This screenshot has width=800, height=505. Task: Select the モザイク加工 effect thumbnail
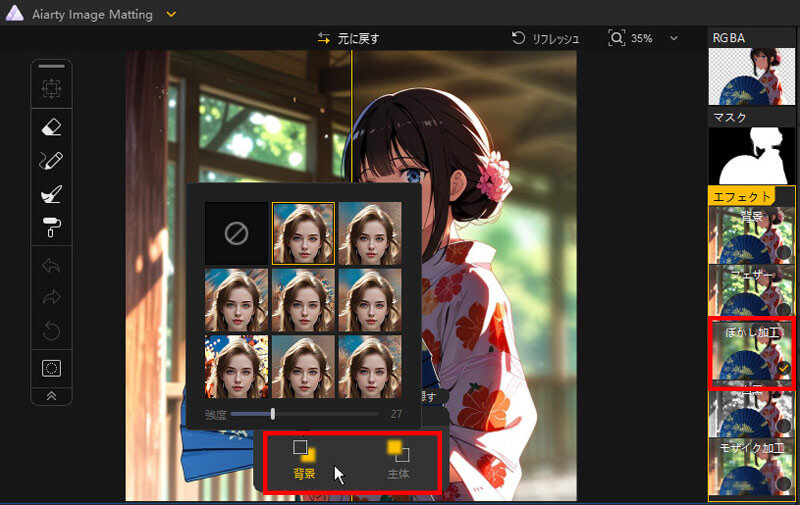(752, 467)
